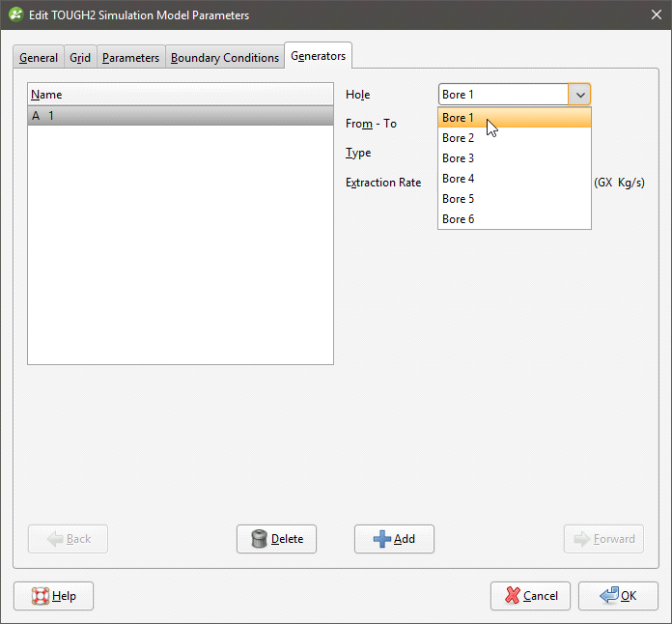
Task: Pick Bore 3 from Hole options
Action: point(459,158)
